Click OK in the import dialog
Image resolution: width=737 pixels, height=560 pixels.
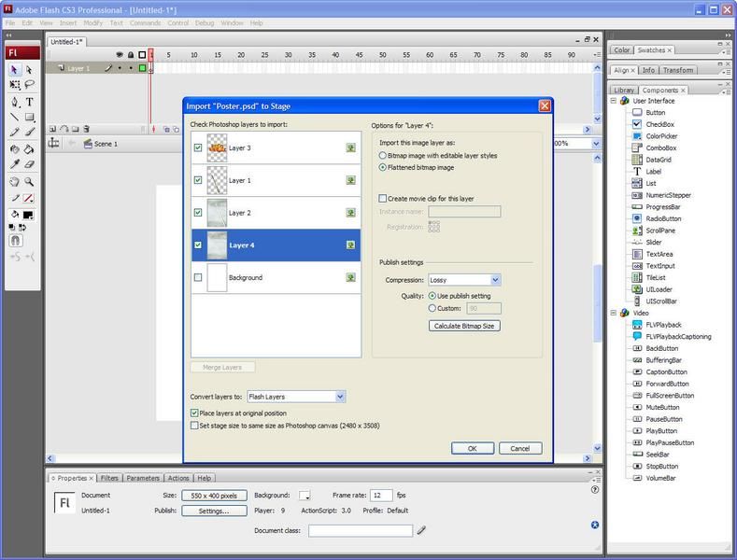point(473,448)
